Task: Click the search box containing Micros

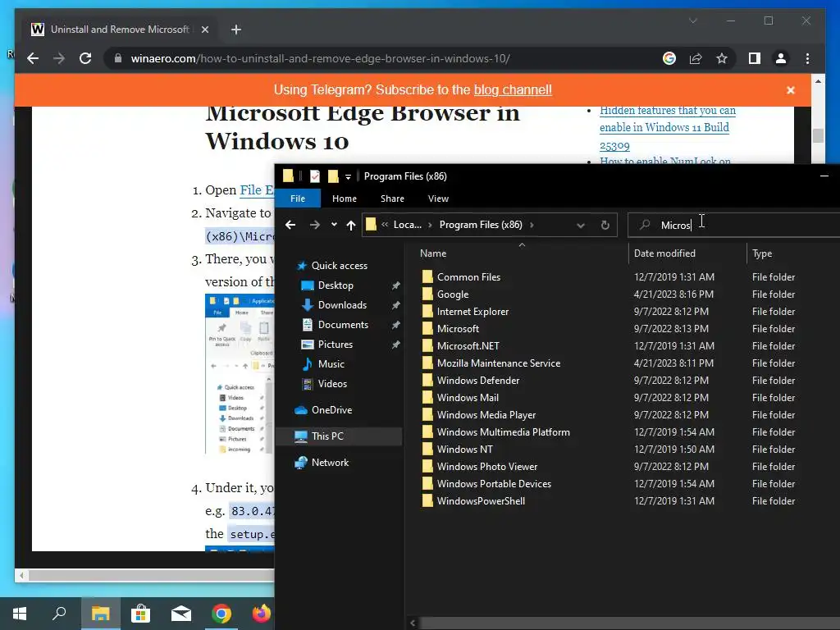Action: click(734, 225)
